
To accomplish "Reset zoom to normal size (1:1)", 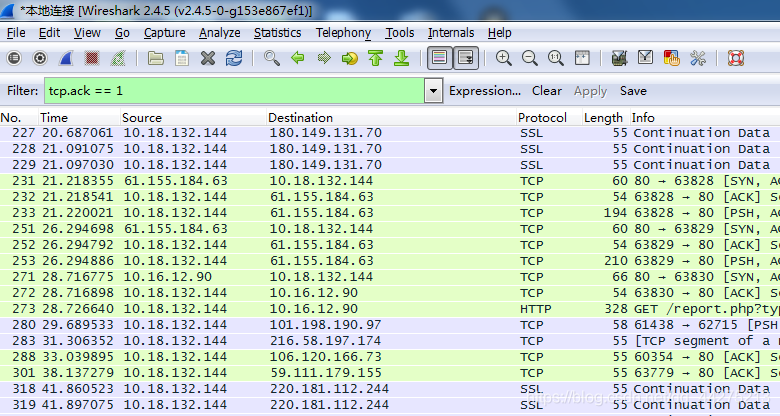I will (556, 58).
